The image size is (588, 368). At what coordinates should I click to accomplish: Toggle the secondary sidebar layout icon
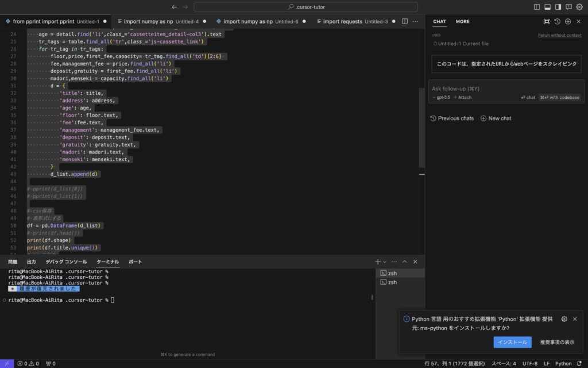[x=558, y=7]
